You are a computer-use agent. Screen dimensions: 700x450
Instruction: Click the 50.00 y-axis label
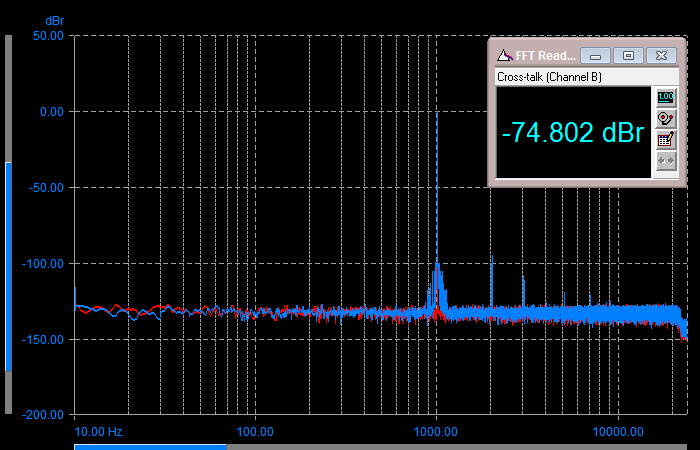tap(48, 36)
